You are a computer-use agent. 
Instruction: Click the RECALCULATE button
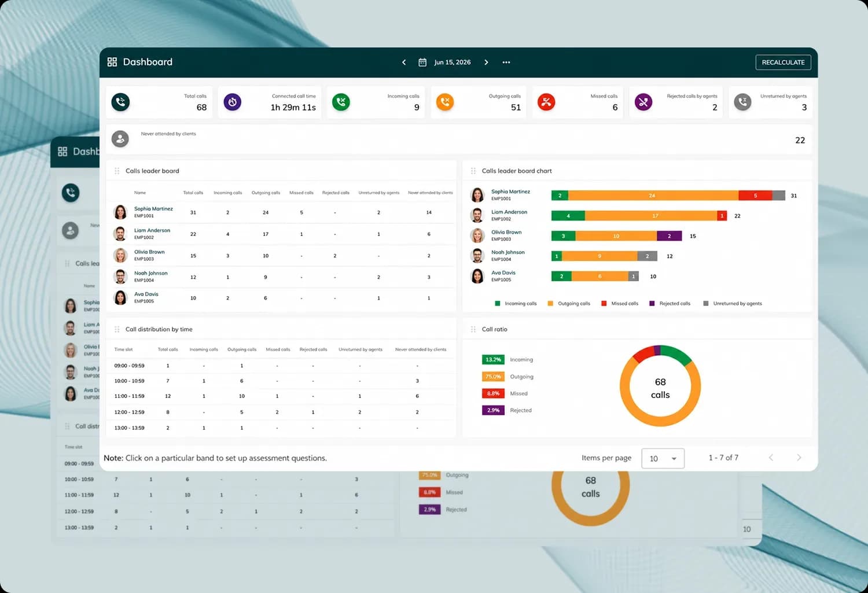coord(783,62)
